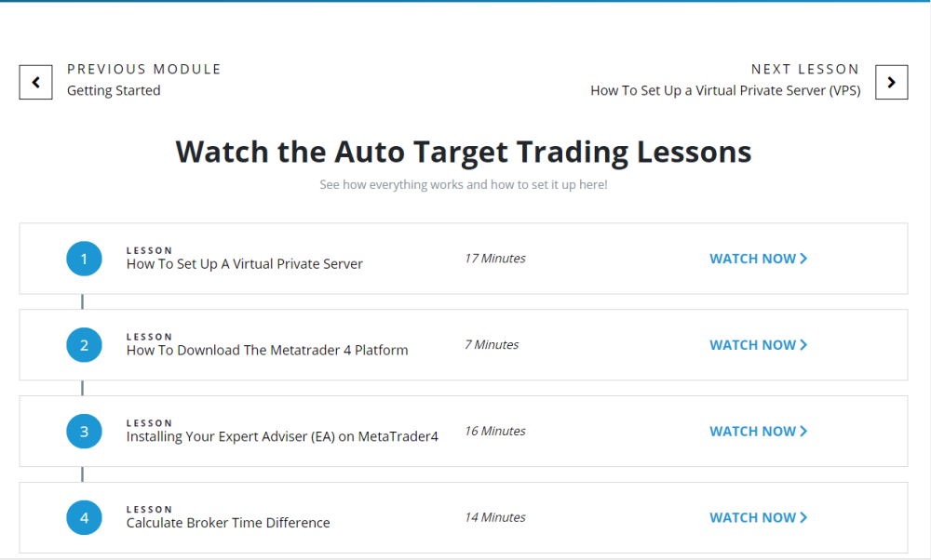The image size is (931, 560).
Task: Click the PREVIOUS MODULE label
Action: [143, 70]
